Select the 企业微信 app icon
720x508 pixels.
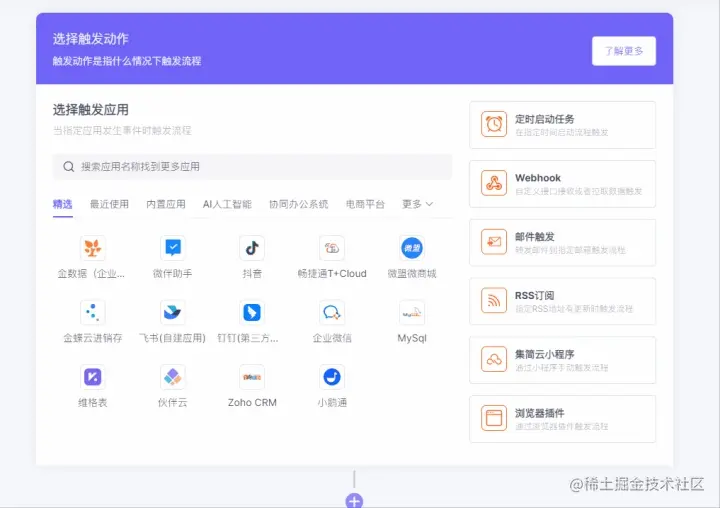point(332,312)
